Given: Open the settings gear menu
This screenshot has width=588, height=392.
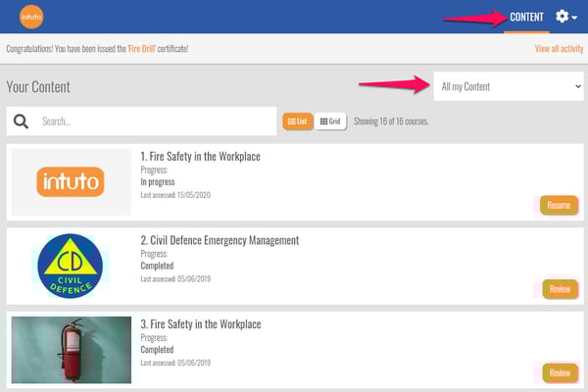Looking at the screenshot, I should pos(562,17).
